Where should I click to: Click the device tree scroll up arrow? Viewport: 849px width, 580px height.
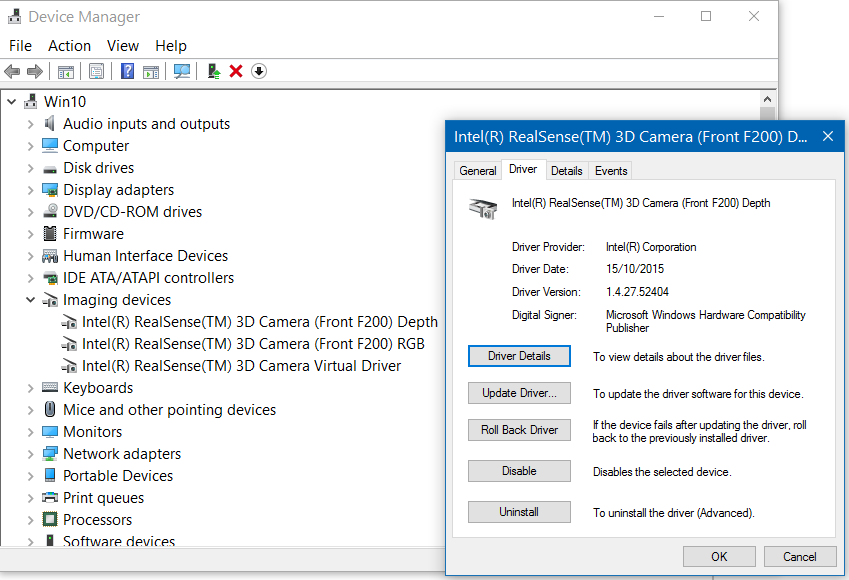(767, 99)
